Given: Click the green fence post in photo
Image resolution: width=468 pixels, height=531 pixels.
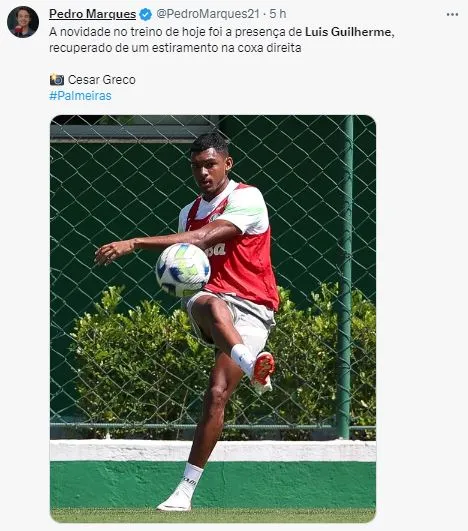Looking at the screenshot, I should tap(345, 277).
